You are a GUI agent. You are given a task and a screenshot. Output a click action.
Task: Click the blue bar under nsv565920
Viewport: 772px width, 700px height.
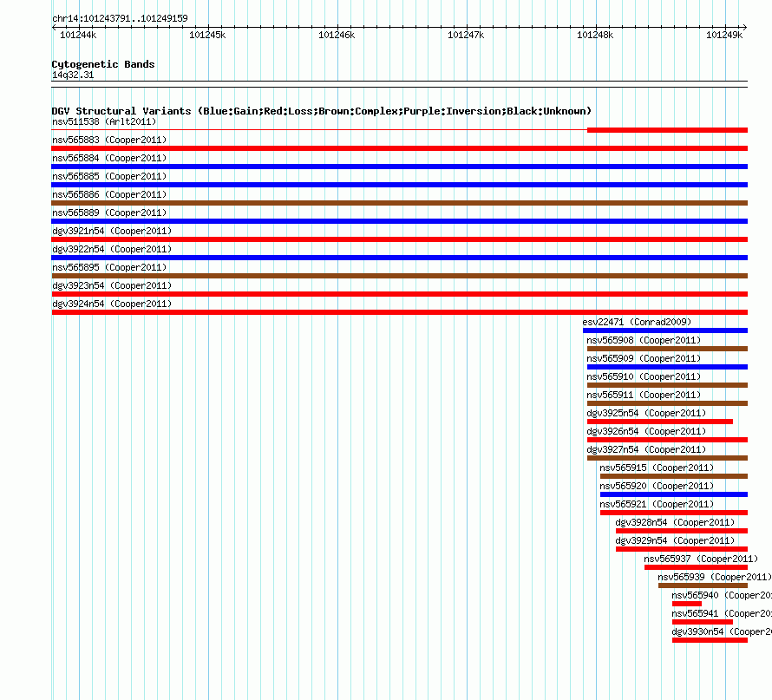tap(673, 494)
